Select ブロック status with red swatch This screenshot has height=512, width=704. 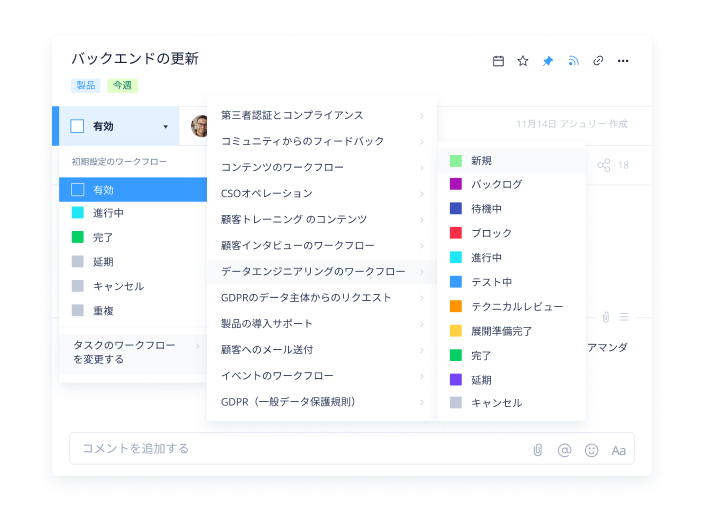pos(511,233)
